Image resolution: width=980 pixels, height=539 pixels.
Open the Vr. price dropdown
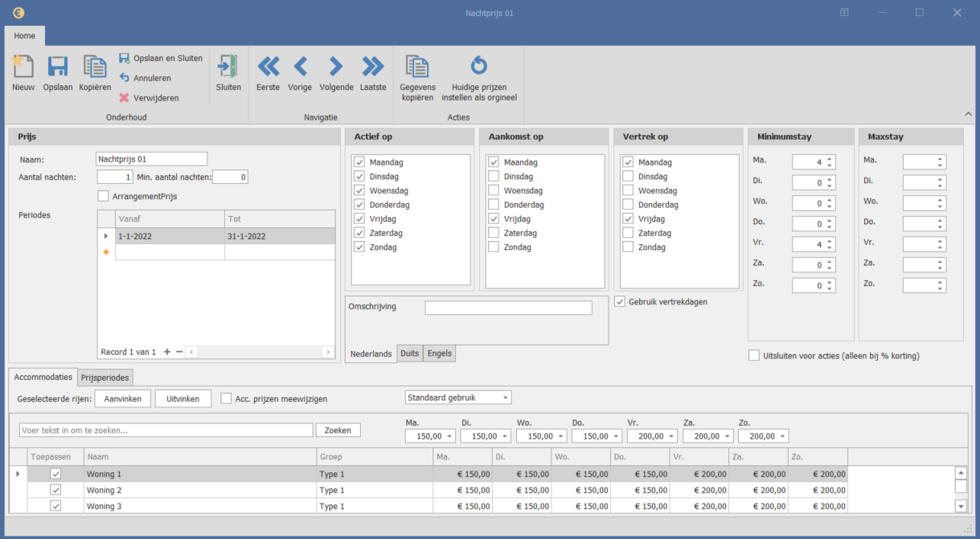point(670,436)
